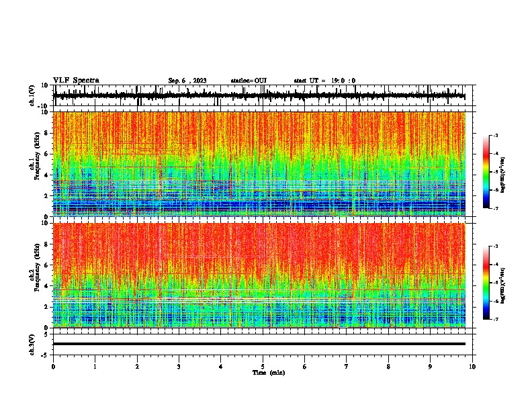The width and height of the screenshot is (532, 411).
Task: Click time axis tick label "7"
Action: pyautogui.click(x=347, y=367)
